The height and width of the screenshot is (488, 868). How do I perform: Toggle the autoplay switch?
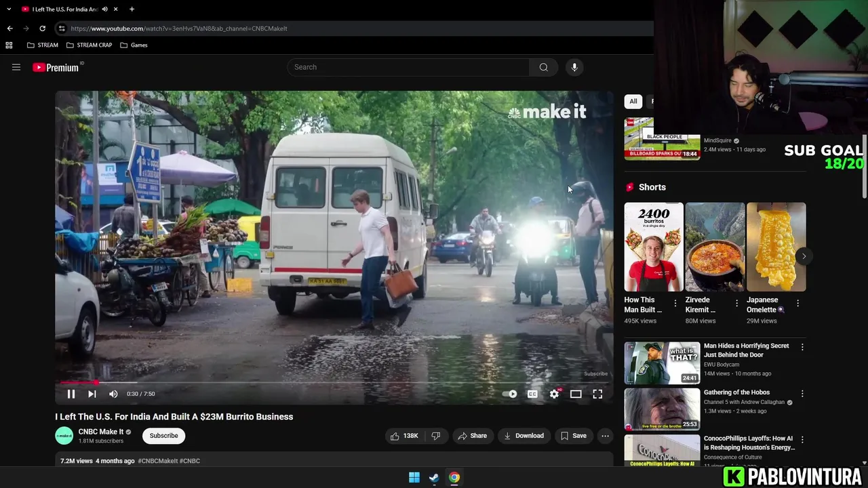[x=510, y=394]
